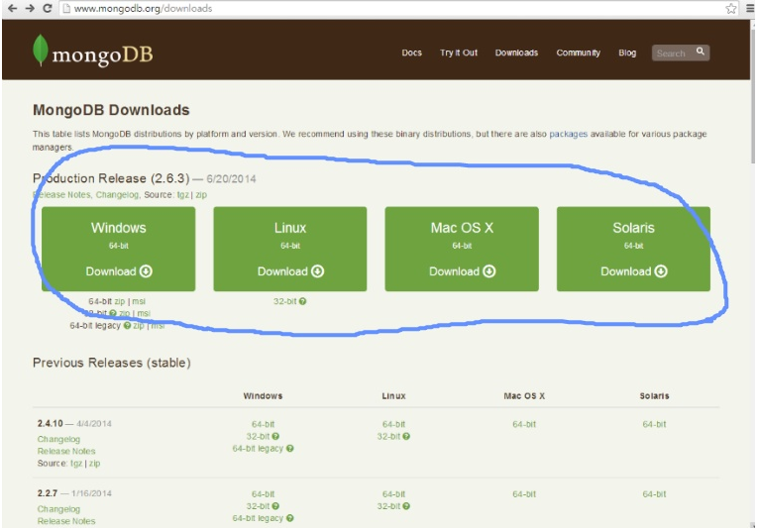
Task: Open the Docs navigation item
Action: (411, 53)
